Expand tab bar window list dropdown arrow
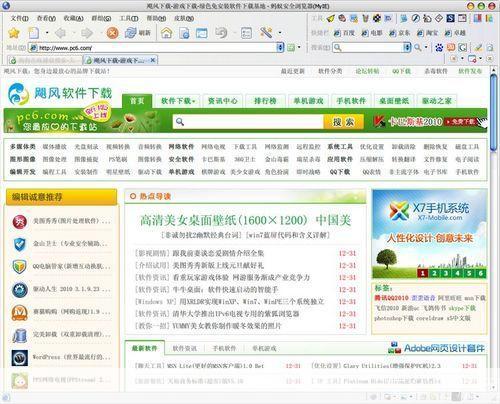Screen dimensions: 500x404 [x=480, y=59]
